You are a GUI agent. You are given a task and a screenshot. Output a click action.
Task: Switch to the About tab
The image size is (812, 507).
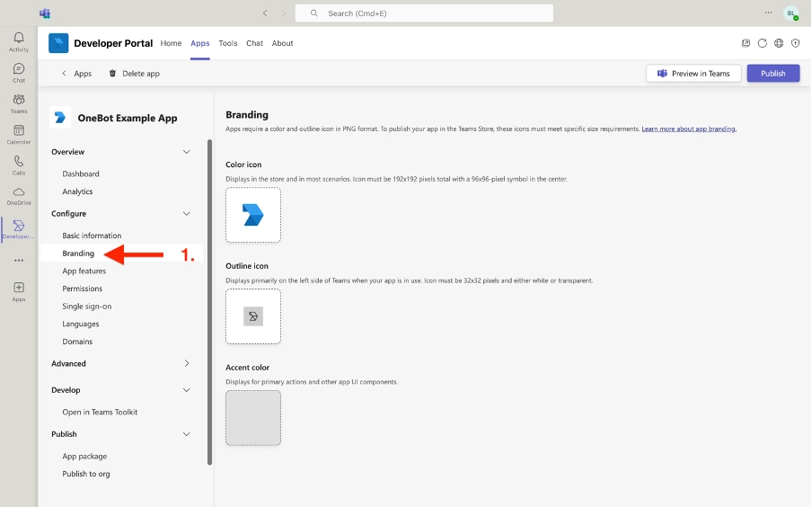[282, 43]
